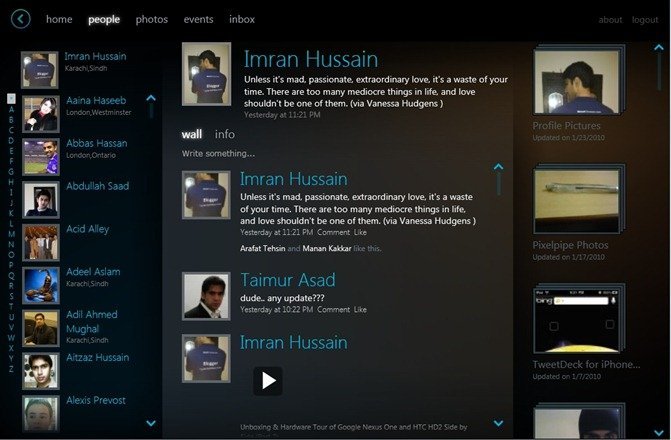
Task: Open the people section
Action: (x=104, y=20)
